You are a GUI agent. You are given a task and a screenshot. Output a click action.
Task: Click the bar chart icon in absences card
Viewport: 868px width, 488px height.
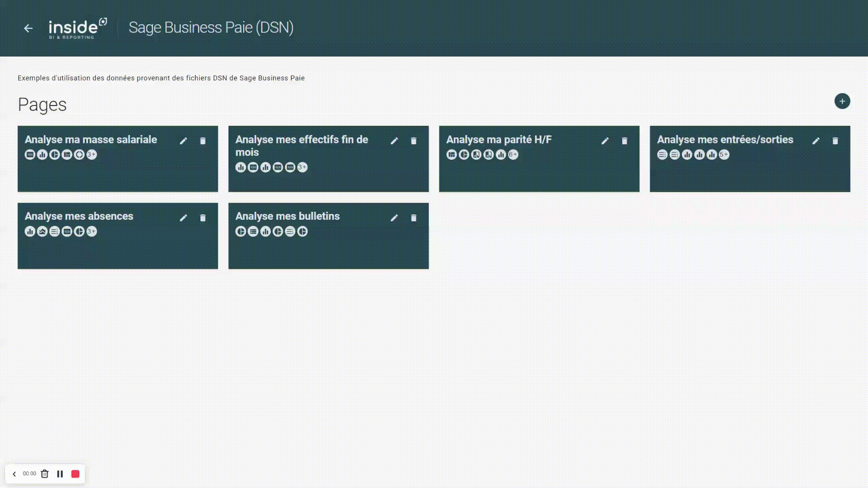30,231
